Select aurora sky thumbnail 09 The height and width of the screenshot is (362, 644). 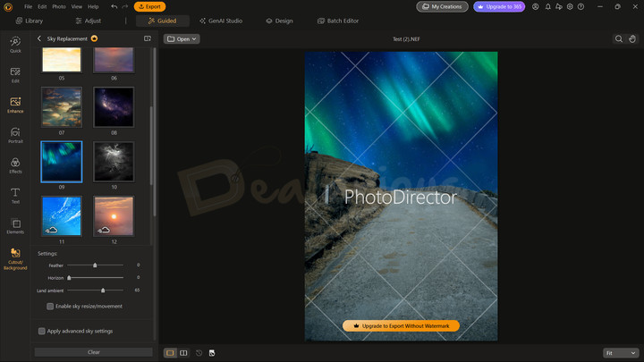(x=62, y=162)
